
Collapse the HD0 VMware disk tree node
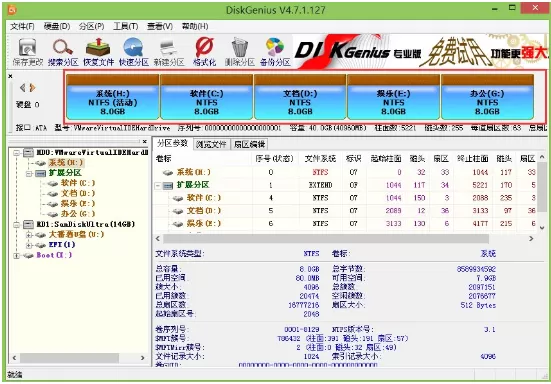click(x=17, y=153)
